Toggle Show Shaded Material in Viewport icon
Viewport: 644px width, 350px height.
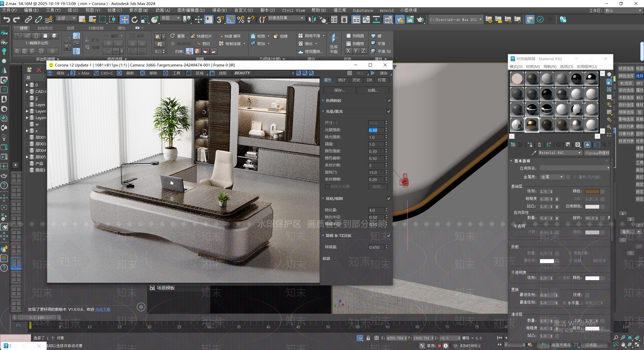(x=588, y=144)
